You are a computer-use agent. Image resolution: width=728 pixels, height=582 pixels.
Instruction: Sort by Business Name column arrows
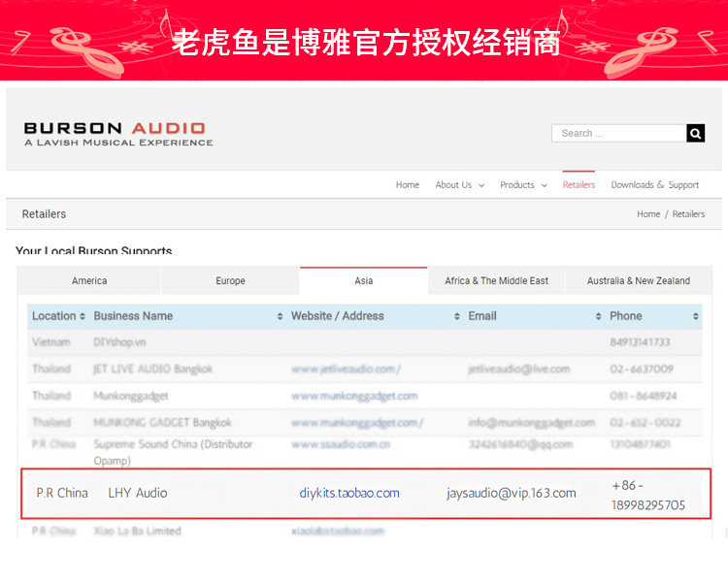(x=280, y=316)
